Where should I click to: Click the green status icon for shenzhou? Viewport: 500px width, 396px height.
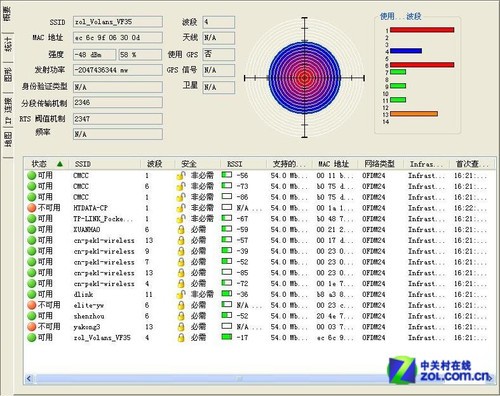[x=31, y=316]
